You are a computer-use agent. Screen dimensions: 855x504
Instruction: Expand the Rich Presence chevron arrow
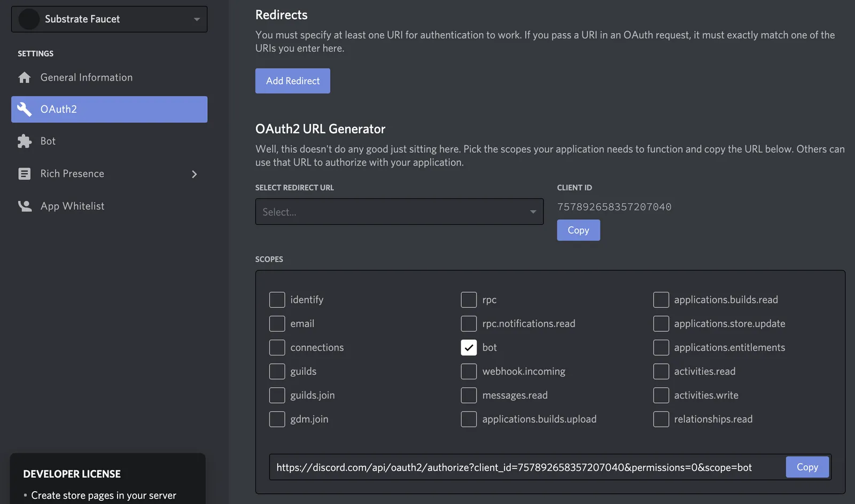(x=195, y=174)
